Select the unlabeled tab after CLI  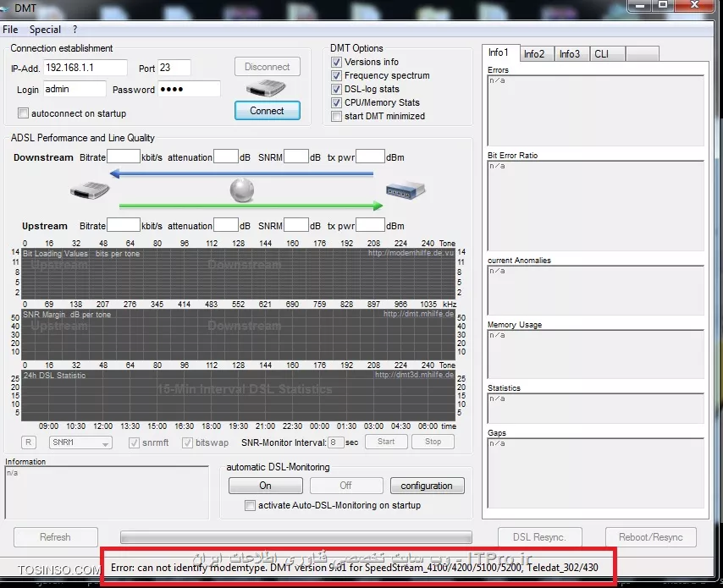click(643, 54)
